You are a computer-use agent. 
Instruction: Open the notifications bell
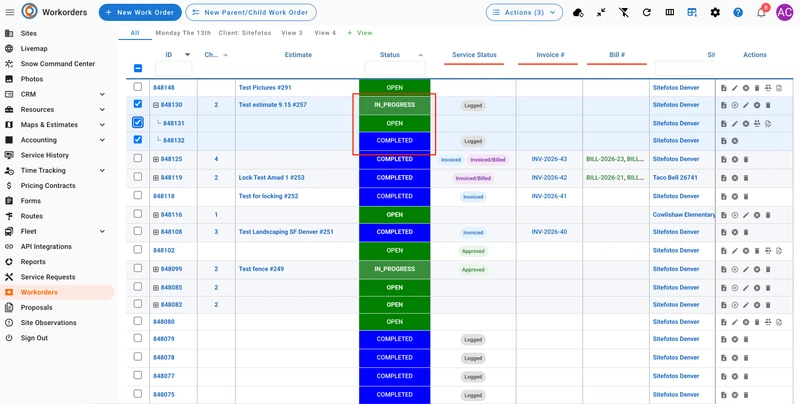pos(761,13)
